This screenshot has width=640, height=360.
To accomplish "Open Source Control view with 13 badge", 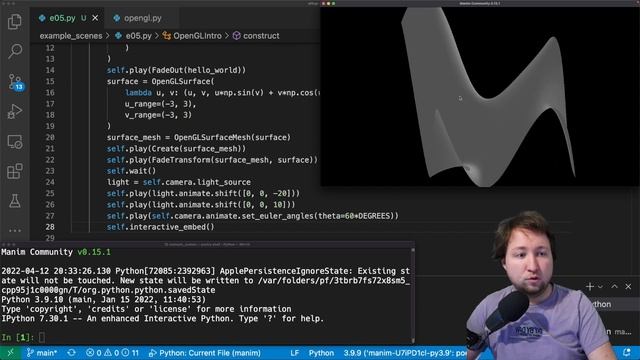I will [x=16, y=82].
